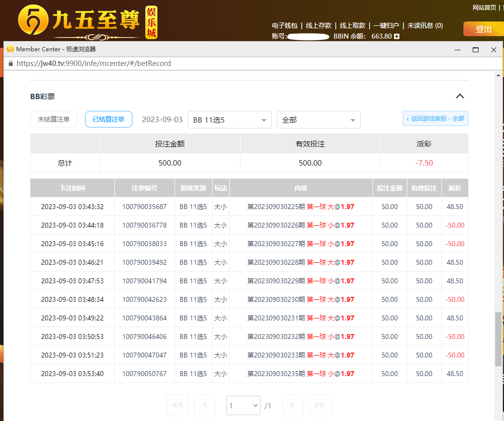Screen dimensions: 504x421
Task: Jump to last page of results
Action: [x=320, y=405]
